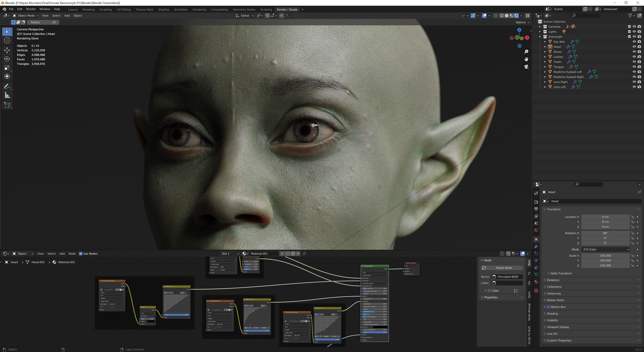Open the Render menu
Viewport: 644px width, 352px height.
click(x=31, y=9)
